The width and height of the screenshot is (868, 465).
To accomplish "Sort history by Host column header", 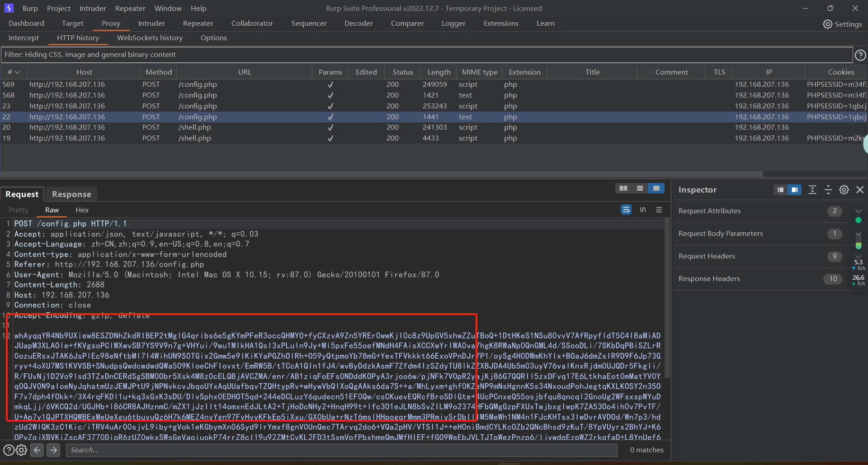I will (84, 72).
